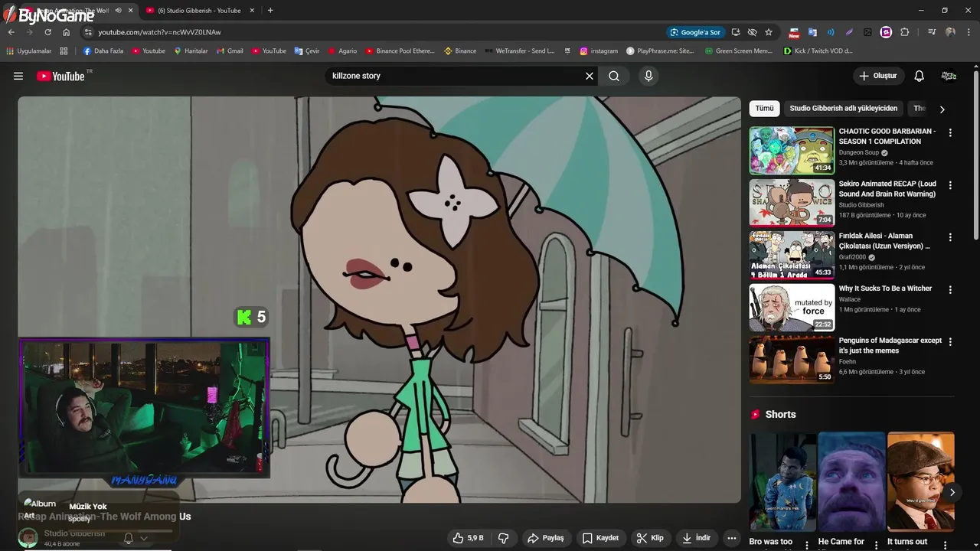Show more filter chips with right arrow
980x551 pixels.
942,109
